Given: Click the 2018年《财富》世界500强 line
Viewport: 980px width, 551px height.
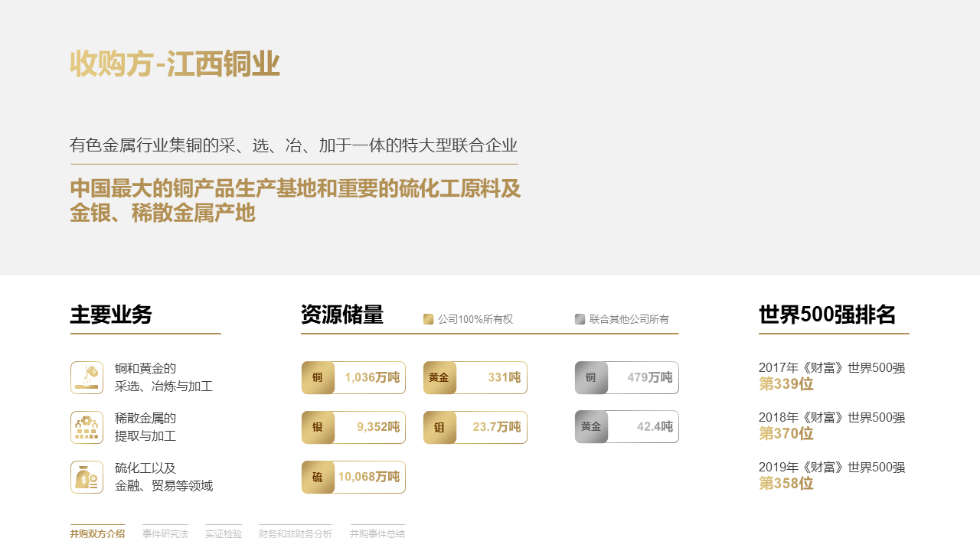Looking at the screenshot, I should [x=832, y=417].
